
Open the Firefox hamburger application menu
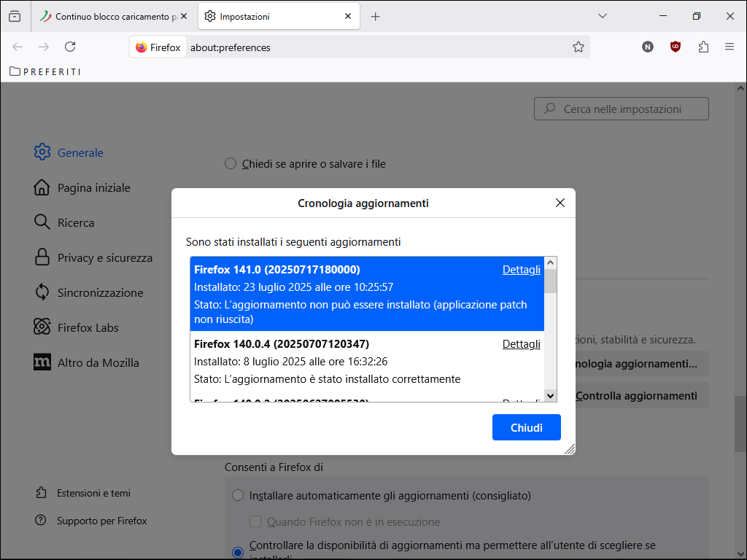[729, 47]
